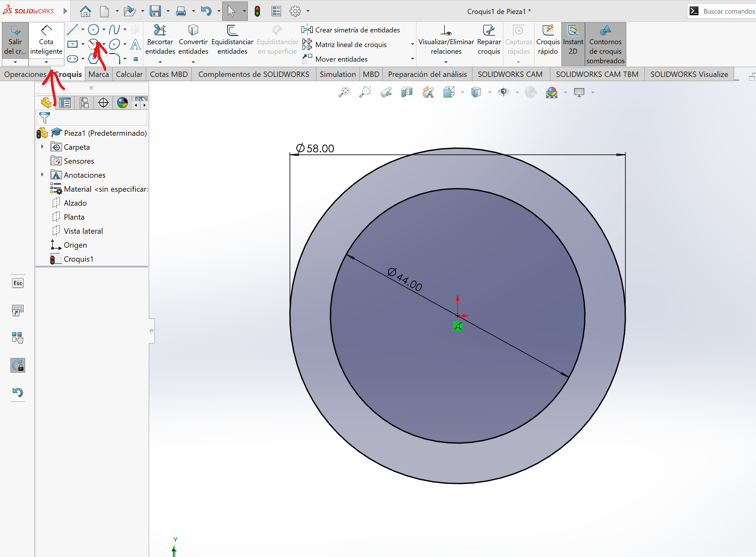Screen dimensions: 756x557
Task: Open Visualizar/Eliminar relaciones dropdown arrow
Action: coord(446,62)
